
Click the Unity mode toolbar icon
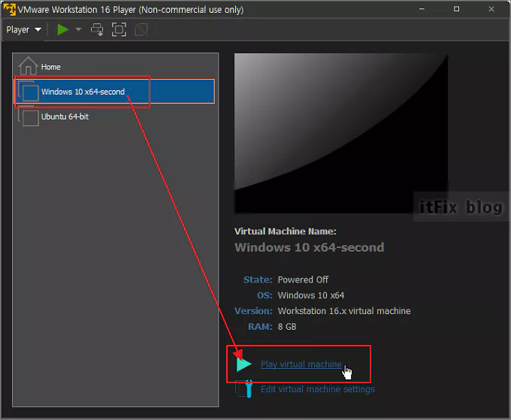[141, 29]
